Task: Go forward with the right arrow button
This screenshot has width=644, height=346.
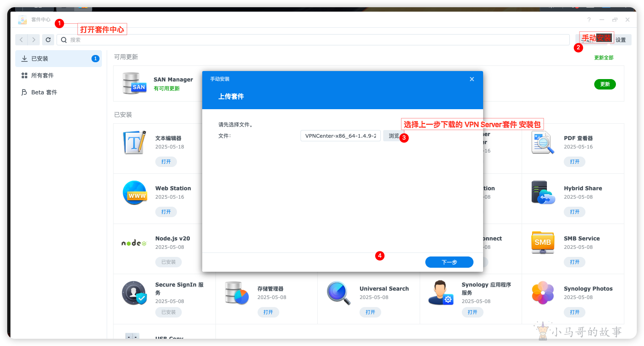Action: point(34,40)
